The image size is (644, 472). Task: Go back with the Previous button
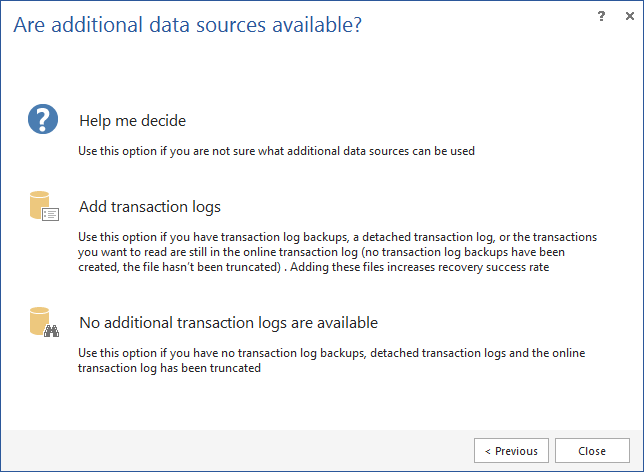511,451
